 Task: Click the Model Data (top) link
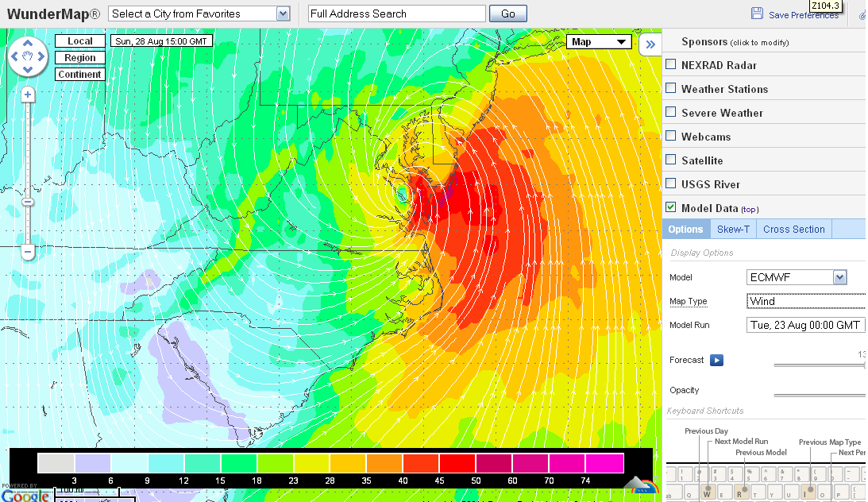750,210
